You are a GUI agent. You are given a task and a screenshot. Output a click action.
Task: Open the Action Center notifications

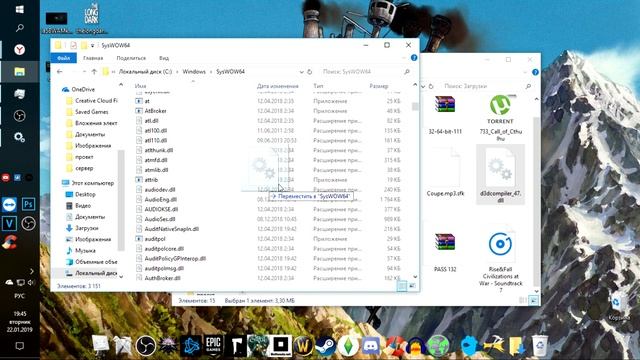pyautogui.click(x=19, y=346)
